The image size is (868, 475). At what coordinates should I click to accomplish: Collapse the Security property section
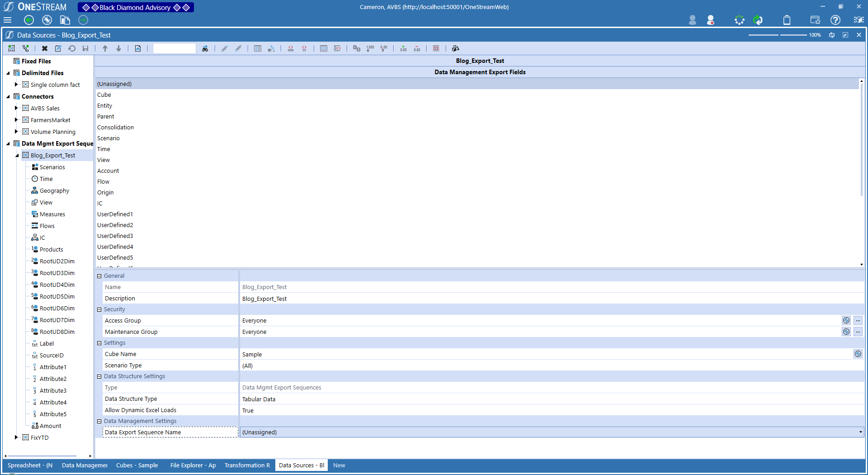pyautogui.click(x=99, y=309)
